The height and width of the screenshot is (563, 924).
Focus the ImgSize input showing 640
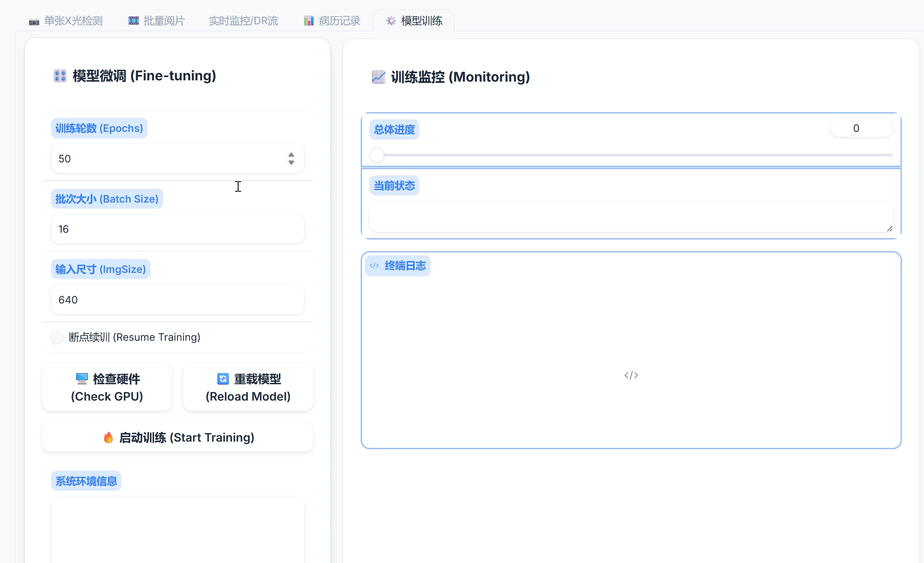point(177,300)
